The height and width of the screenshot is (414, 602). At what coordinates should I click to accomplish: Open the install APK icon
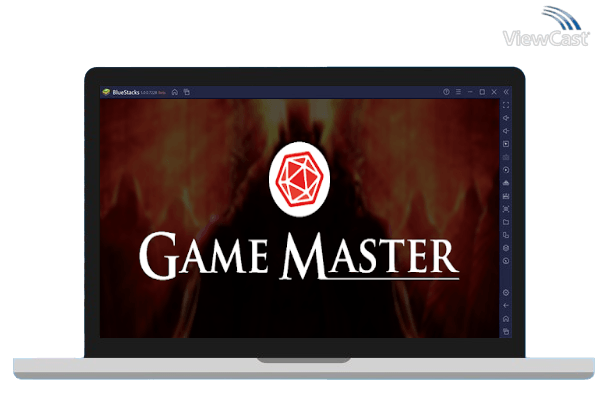[506, 196]
